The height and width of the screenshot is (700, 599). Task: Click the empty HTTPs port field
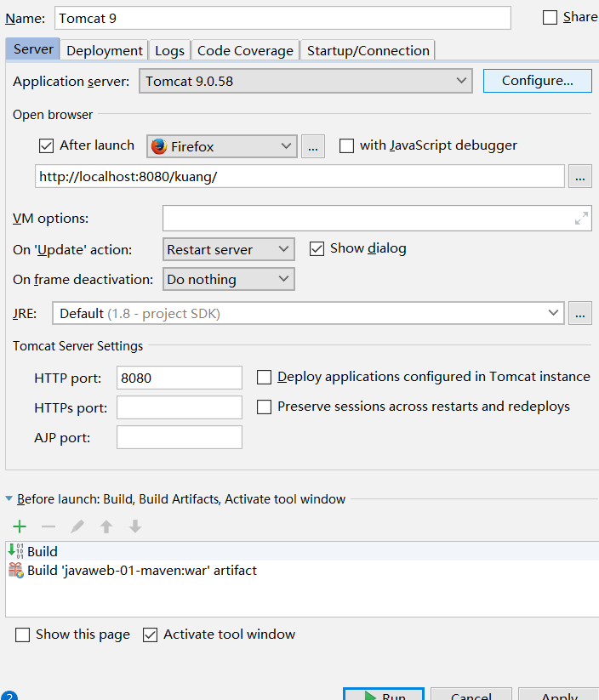(180, 407)
